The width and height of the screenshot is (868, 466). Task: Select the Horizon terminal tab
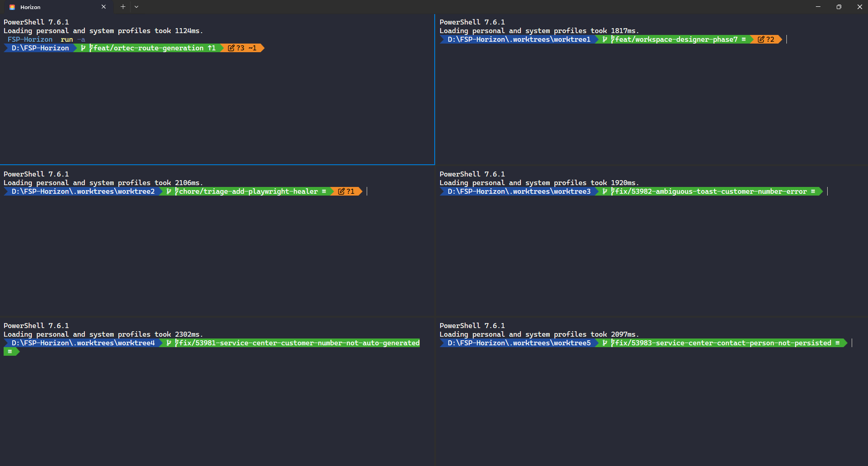click(x=58, y=7)
